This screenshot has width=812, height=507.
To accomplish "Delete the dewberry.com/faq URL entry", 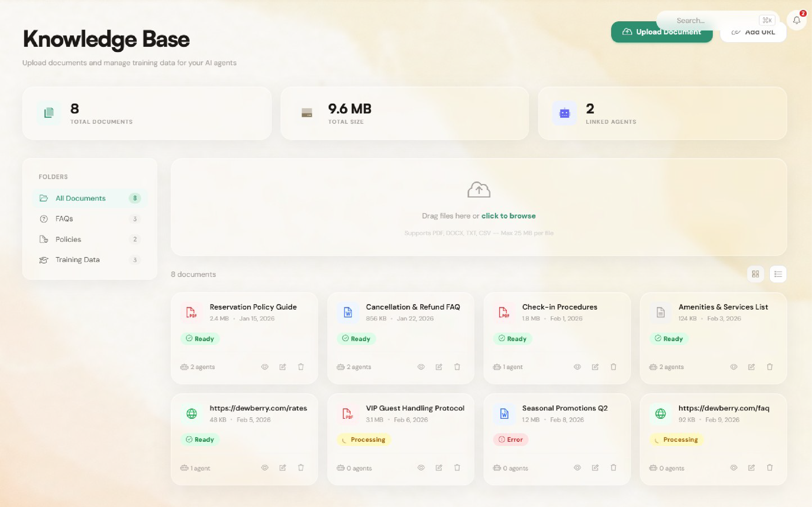I will [x=769, y=468].
